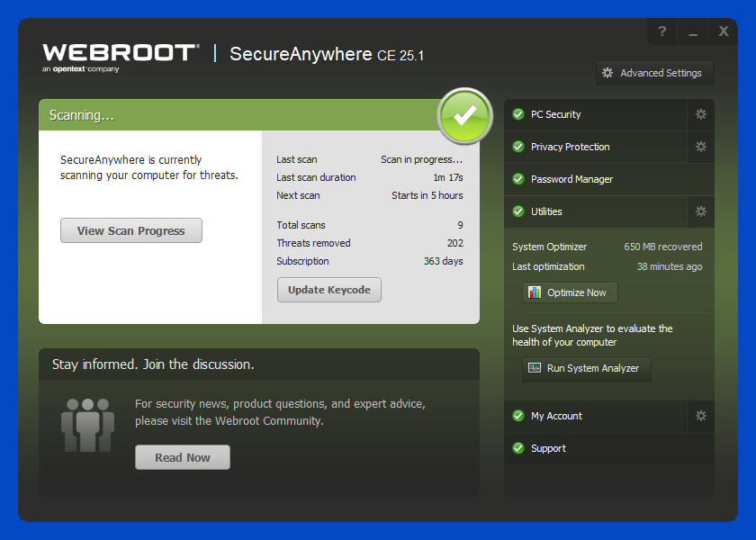The width and height of the screenshot is (756, 540).
Task: Open Privacy Protection gear settings
Action: [x=700, y=147]
